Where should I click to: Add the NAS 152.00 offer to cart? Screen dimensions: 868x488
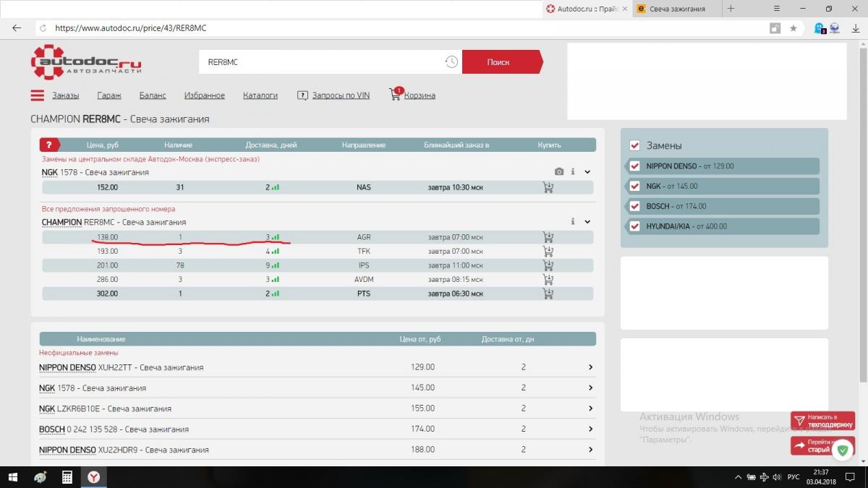pos(548,187)
